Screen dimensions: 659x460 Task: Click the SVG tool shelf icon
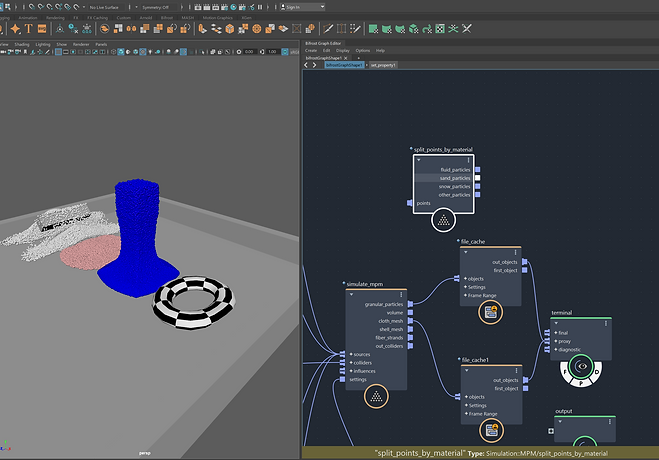[42, 29]
